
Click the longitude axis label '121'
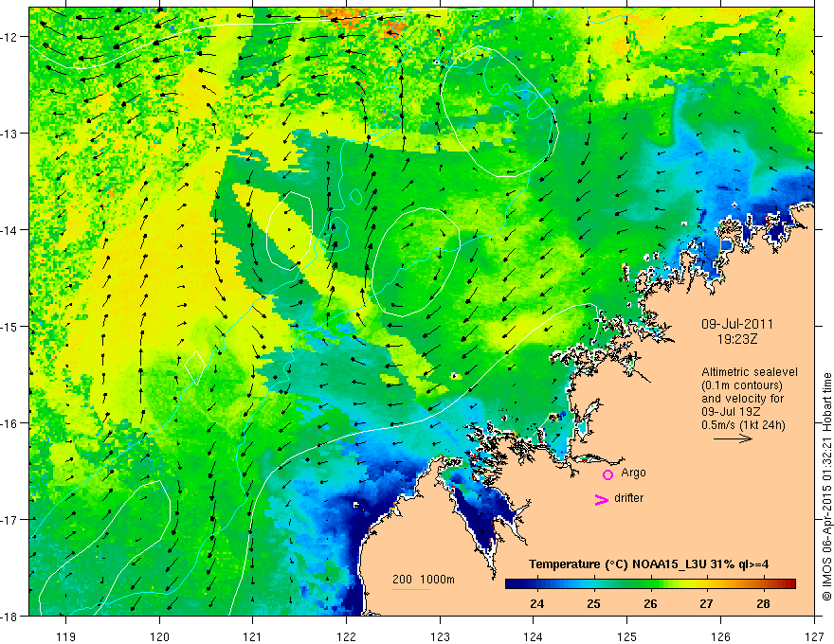tap(253, 636)
